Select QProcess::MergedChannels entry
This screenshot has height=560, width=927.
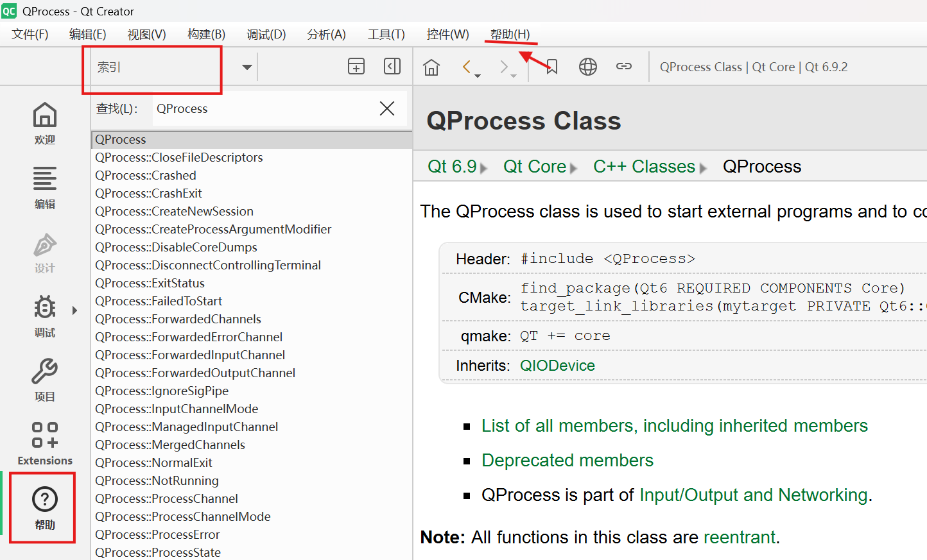click(252, 445)
